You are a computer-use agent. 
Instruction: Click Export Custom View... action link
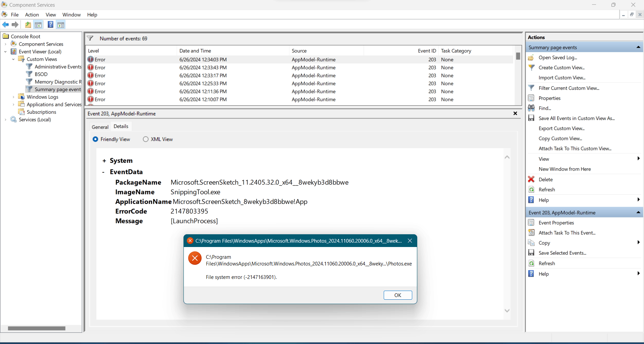561,129
